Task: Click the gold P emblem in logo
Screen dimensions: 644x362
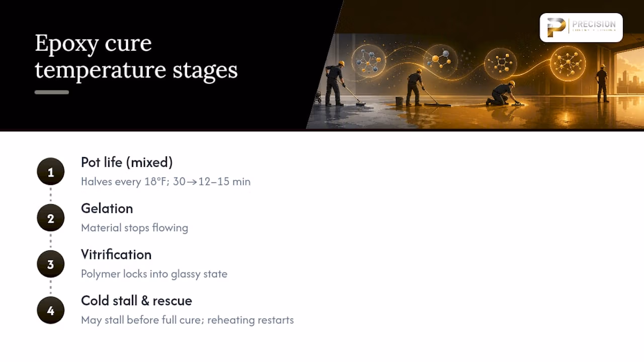Action: [556, 28]
